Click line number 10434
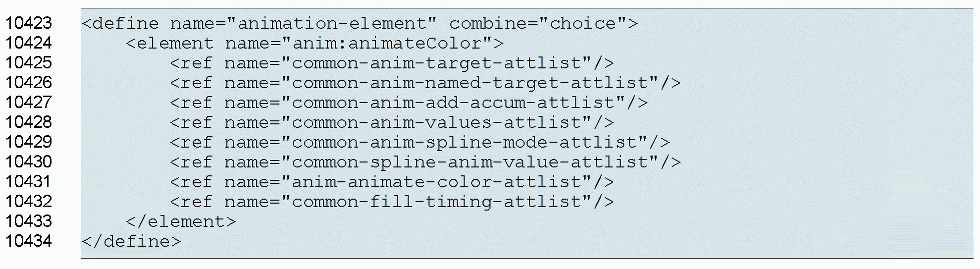Screen dimensions: 980x269 (28, 241)
